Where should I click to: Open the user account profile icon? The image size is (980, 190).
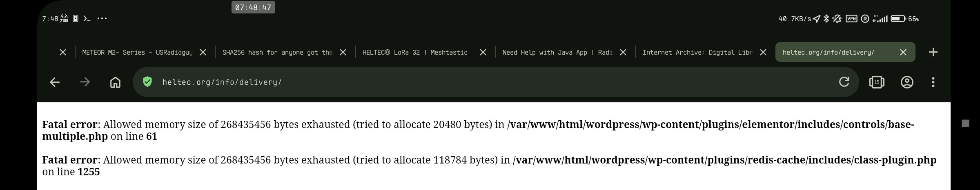tap(907, 82)
